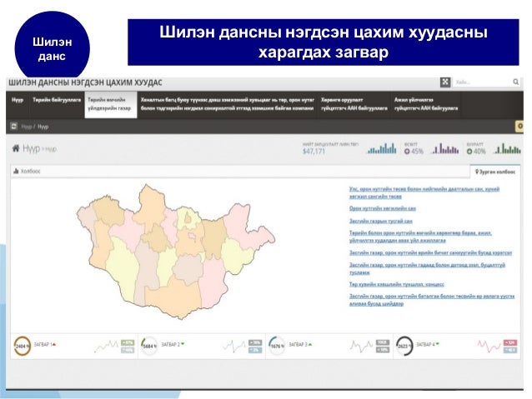Click the 2404% circular gauge
The height and width of the screenshot is (399, 532).
pyautogui.click(x=23, y=346)
